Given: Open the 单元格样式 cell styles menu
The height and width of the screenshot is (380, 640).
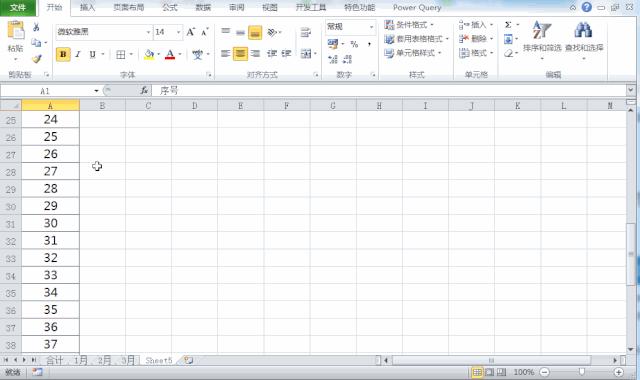Looking at the screenshot, I should click(413, 53).
